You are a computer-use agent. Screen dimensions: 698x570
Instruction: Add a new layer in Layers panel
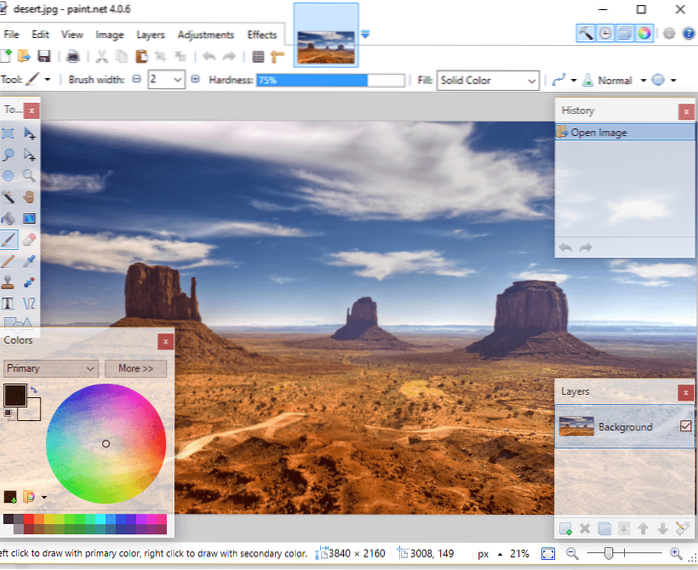566,528
